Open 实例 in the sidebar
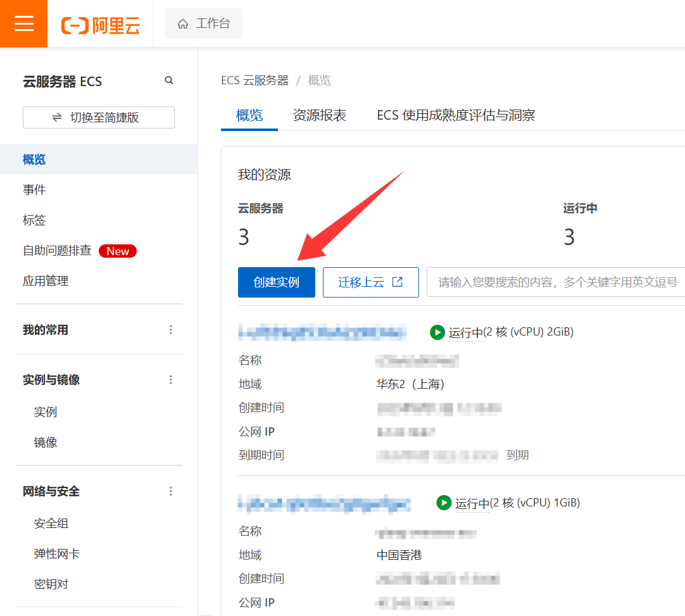 46,412
